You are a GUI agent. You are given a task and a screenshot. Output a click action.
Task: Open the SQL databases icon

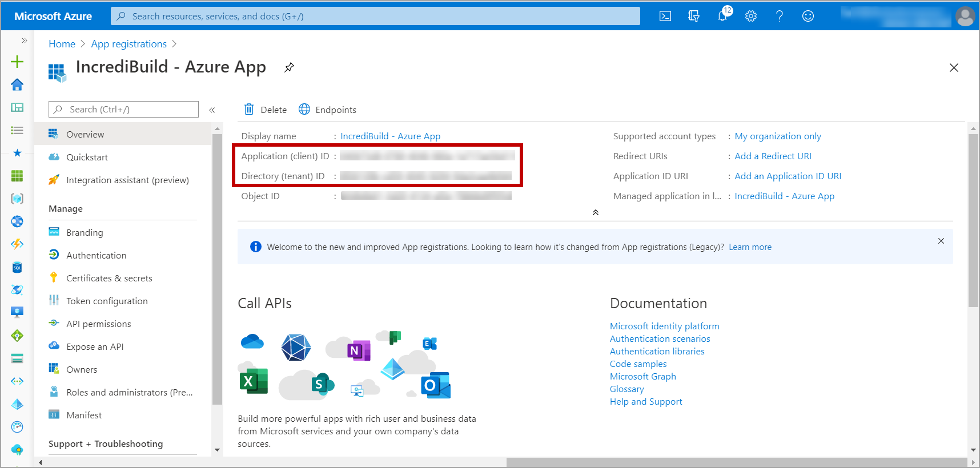tap(17, 267)
